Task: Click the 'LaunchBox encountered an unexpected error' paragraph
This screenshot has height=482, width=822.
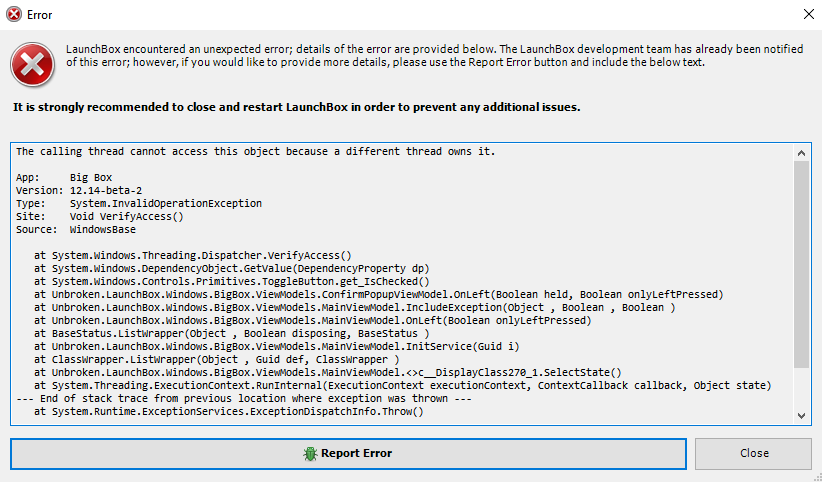Action: [x=435, y=56]
